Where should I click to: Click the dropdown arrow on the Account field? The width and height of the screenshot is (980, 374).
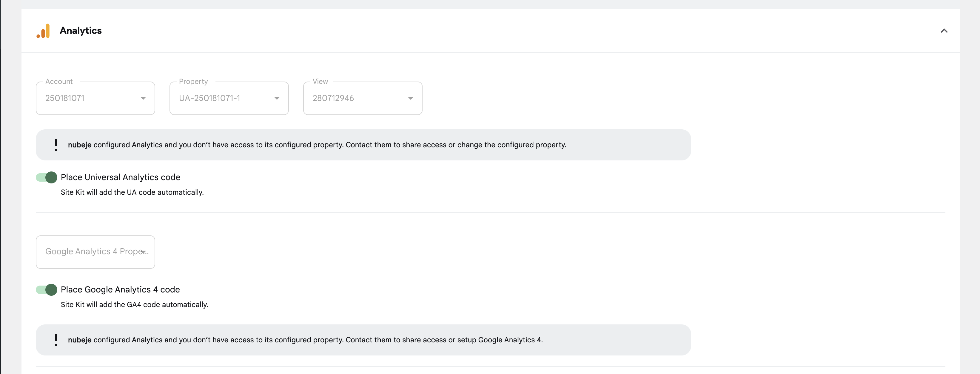[x=143, y=98]
